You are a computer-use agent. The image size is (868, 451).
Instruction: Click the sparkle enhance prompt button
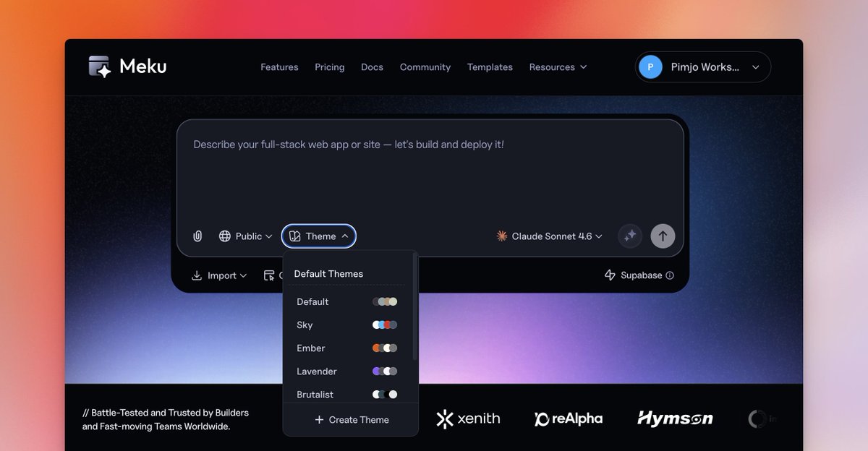pos(630,236)
